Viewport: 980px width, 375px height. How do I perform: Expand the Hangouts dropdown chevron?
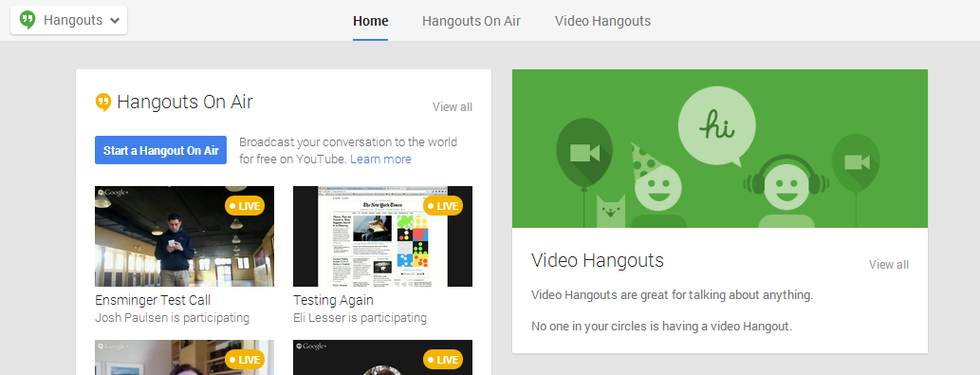115,21
